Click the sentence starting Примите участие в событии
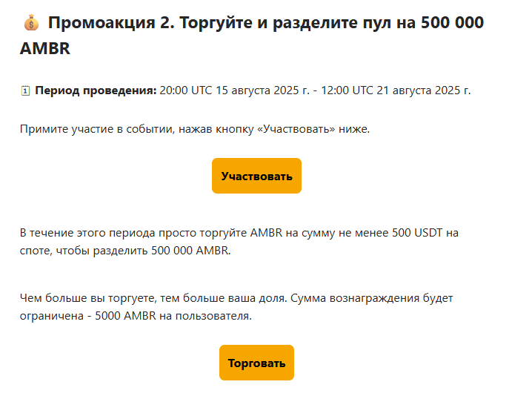 pos(194,130)
